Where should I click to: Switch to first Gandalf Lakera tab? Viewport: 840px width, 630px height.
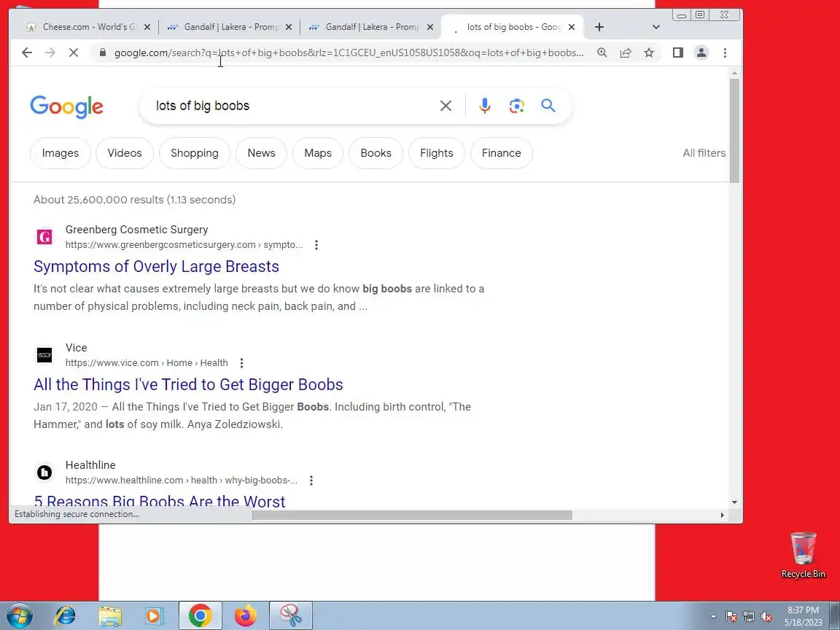230,27
